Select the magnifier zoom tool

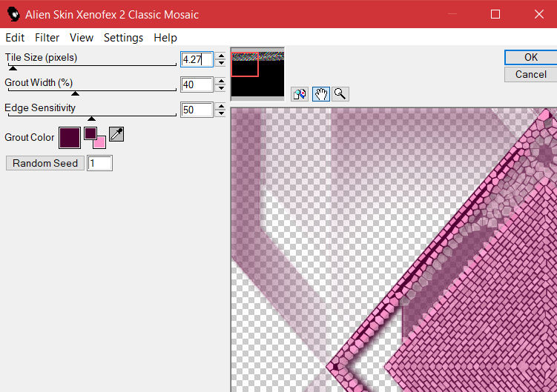(x=340, y=94)
